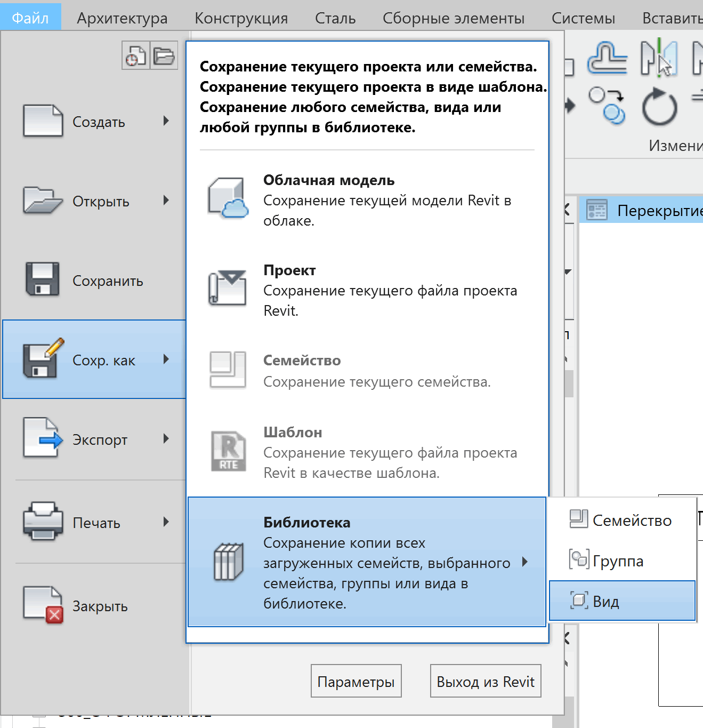The width and height of the screenshot is (703, 728).
Task: Select Вид in the Библиотека flyout
Action: tap(623, 601)
